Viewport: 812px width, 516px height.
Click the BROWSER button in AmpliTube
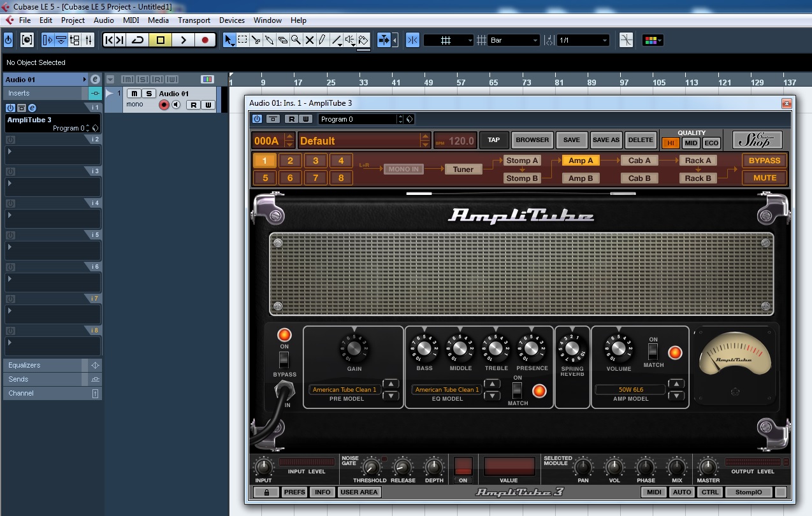point(532,140)
